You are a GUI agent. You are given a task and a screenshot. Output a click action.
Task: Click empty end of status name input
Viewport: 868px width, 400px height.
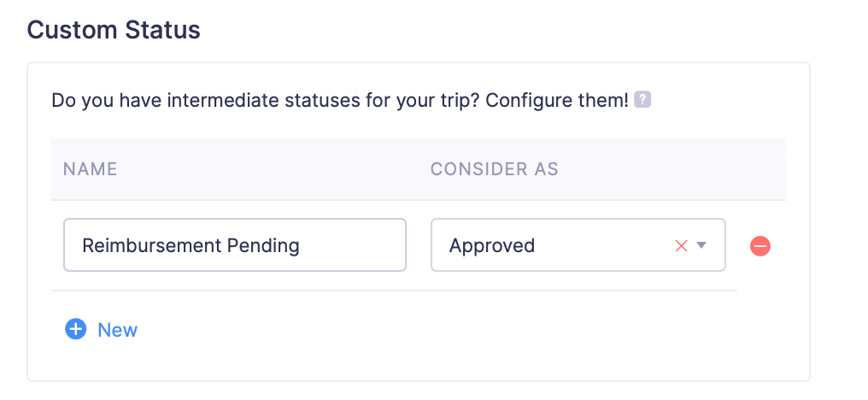click(x=359, y=246)
